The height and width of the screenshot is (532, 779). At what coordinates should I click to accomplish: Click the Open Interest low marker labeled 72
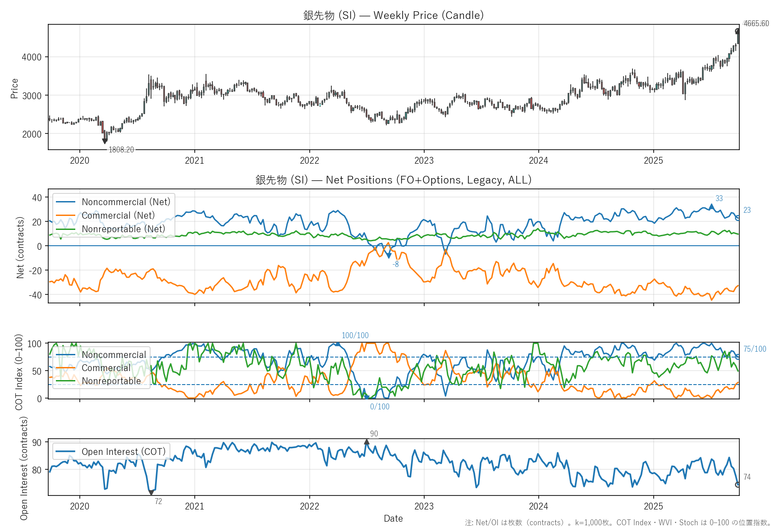(151, 492)
